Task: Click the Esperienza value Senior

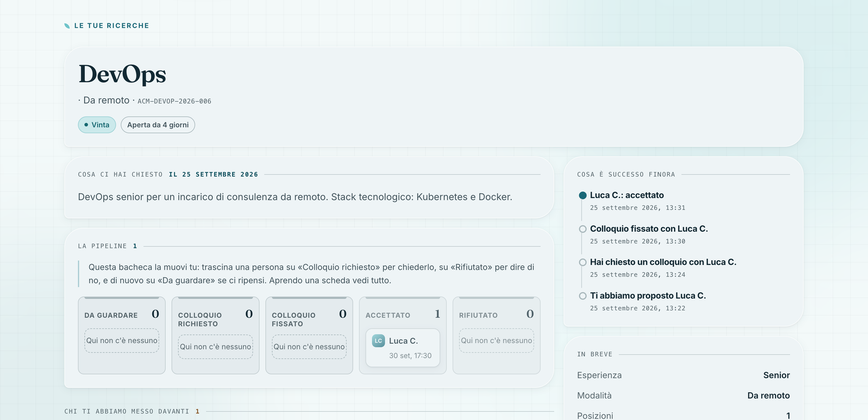Action: click(x=776, y=375)
